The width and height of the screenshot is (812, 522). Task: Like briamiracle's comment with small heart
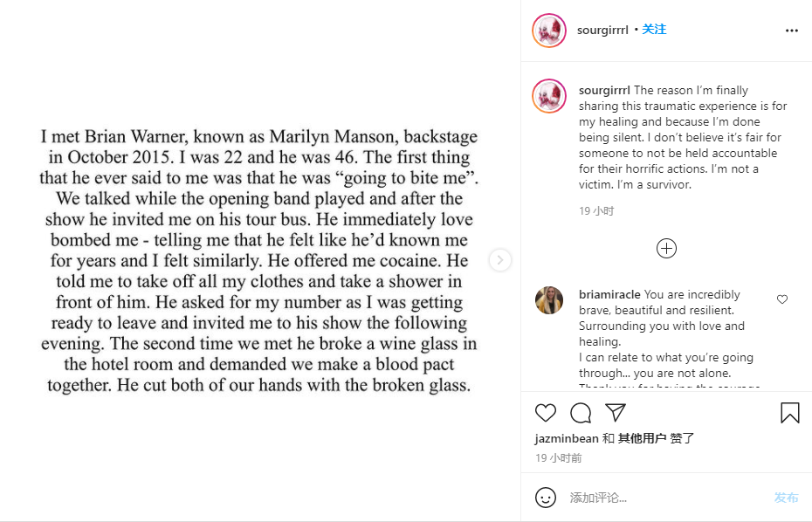(x=782, y=299)
